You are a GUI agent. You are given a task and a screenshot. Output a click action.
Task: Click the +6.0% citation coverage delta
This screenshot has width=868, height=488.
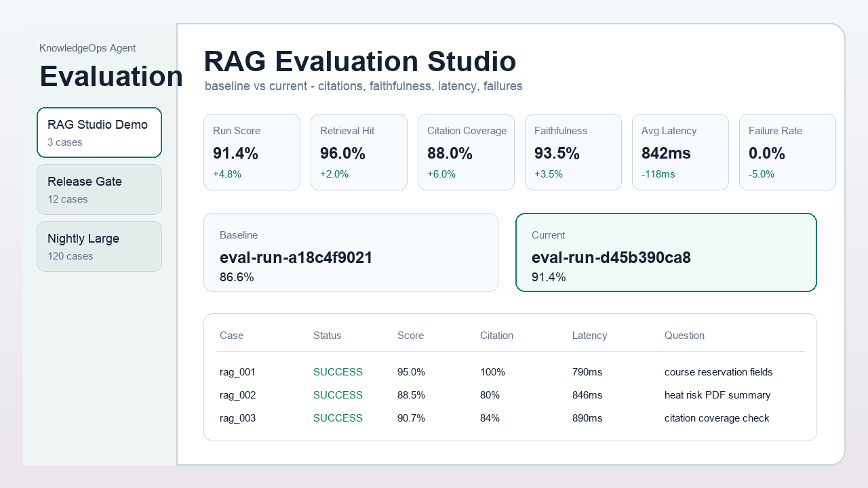click(441, 174)
